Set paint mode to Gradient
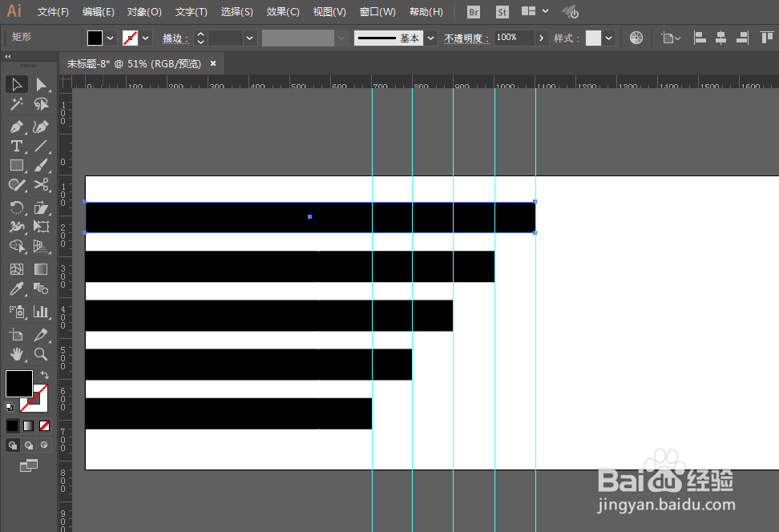The width and height of the screenshot is (779, 532). point(28,425)
